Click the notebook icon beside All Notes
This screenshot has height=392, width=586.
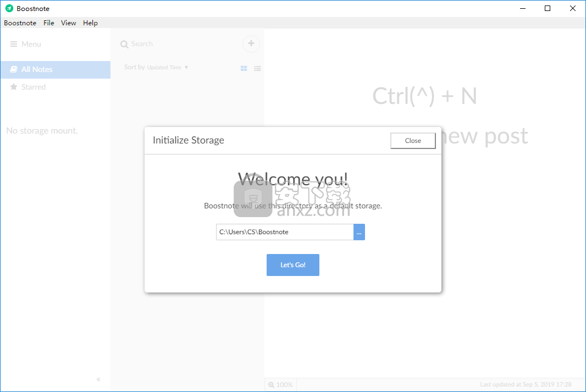click(14, 69)
